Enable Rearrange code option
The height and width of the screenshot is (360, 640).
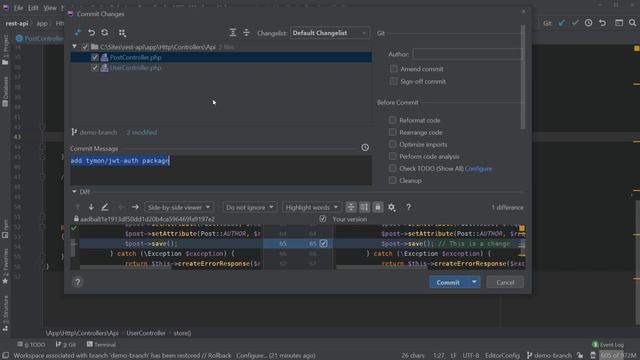pyautogui.click(x=393, y=132)
